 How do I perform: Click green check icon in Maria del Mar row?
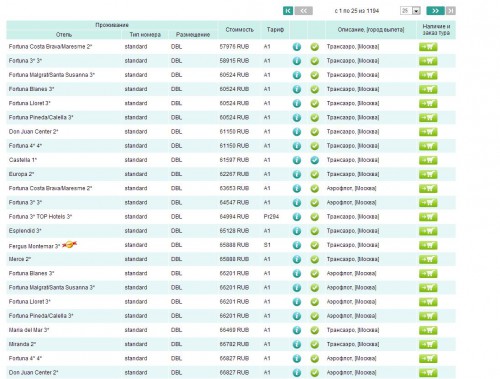click(315, 330)
